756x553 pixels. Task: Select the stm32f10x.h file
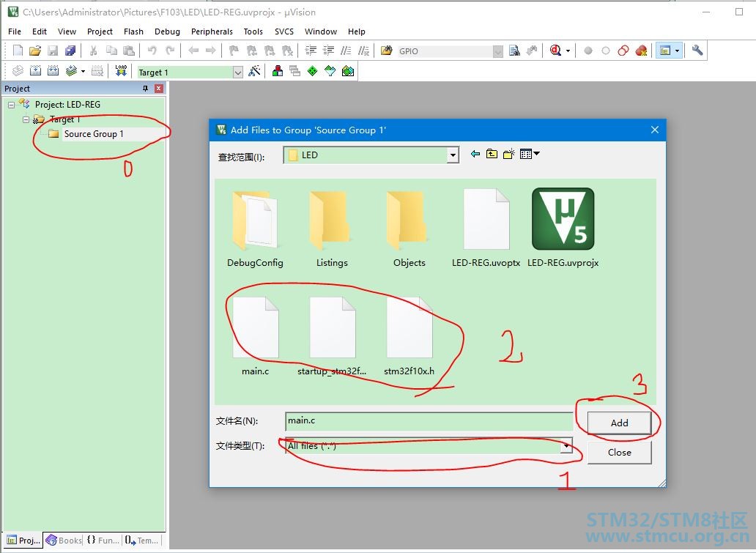click(409, 336)
